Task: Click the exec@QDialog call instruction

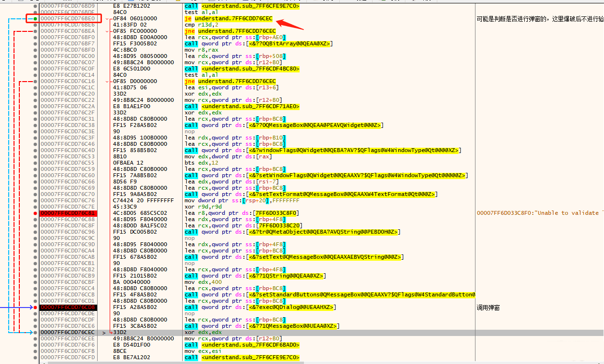Action: [260, 307]
